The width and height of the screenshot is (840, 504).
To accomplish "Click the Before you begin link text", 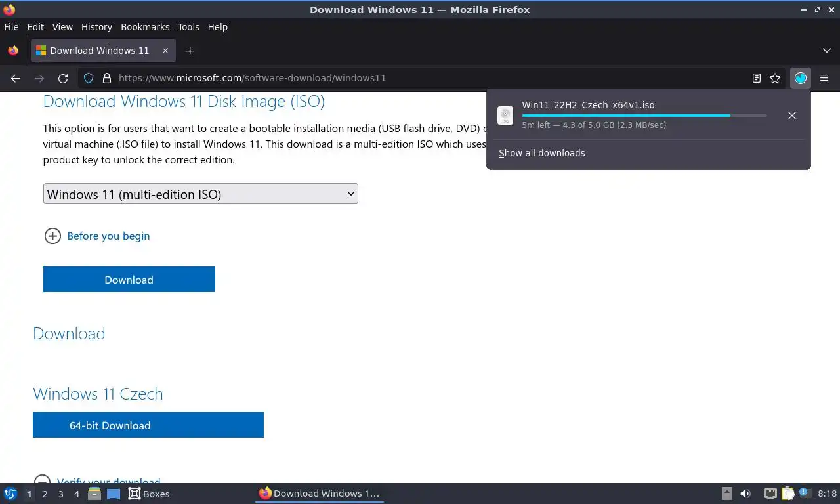I will [x=108, y=236].
